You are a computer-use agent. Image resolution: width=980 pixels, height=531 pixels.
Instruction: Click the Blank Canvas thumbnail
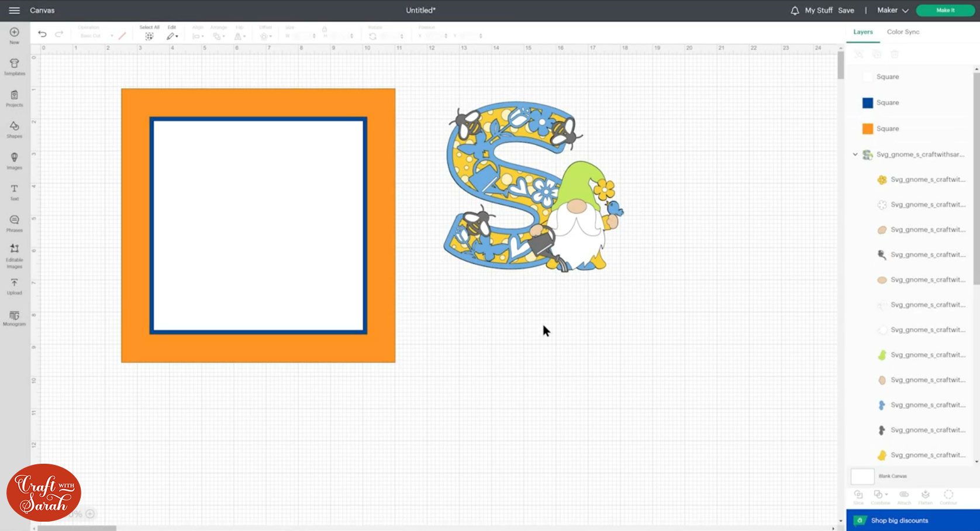(862, 476)
